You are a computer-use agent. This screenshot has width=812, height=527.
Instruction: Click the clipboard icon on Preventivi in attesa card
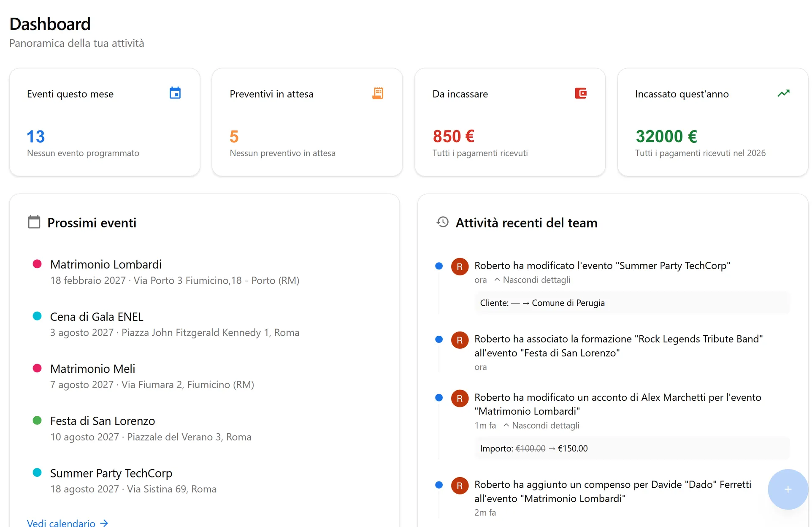tap(378, 93)
